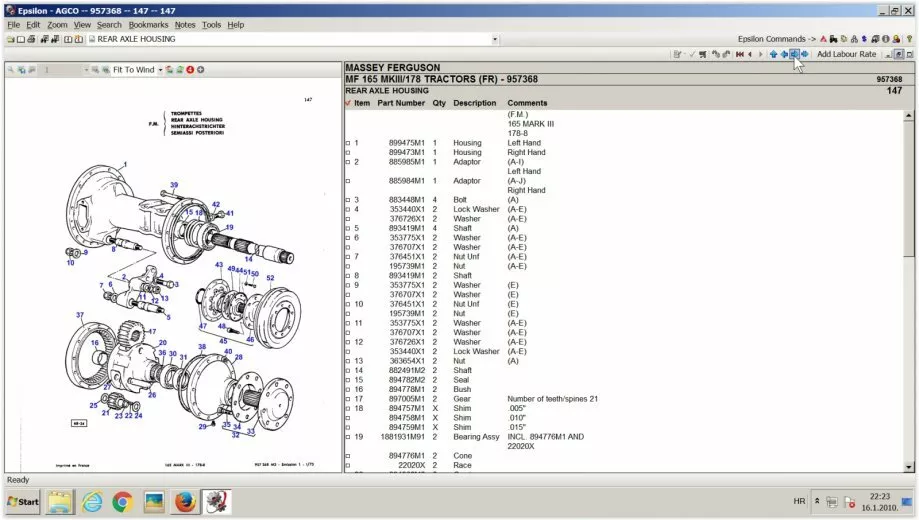Click the user profile command icon
919x520 pixels.
(896, 39)
